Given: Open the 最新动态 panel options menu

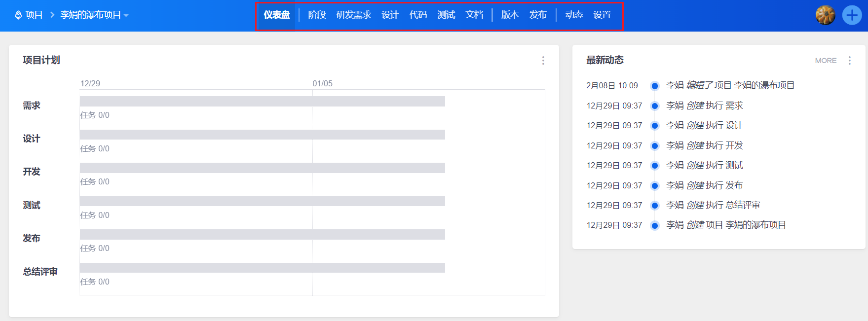Looking at the screenshot, I should click(x=849, y=61).
